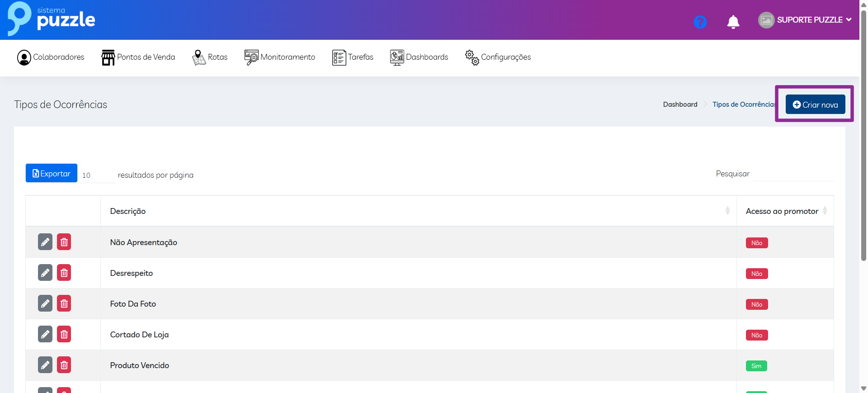Viewport: 868px width, 393px height.
Task: Open the notifications bell
Action: [x=733, y=22]
